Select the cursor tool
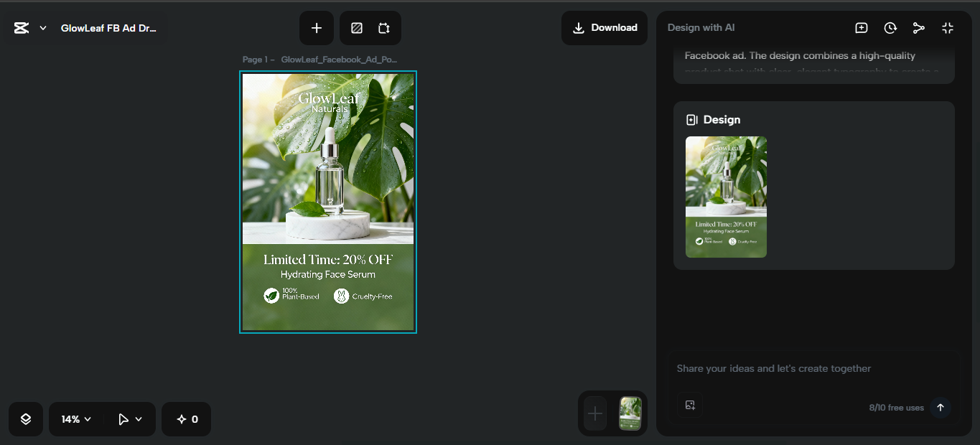The width and height of the screenshot is (980, 445). [x=124, y=418]
